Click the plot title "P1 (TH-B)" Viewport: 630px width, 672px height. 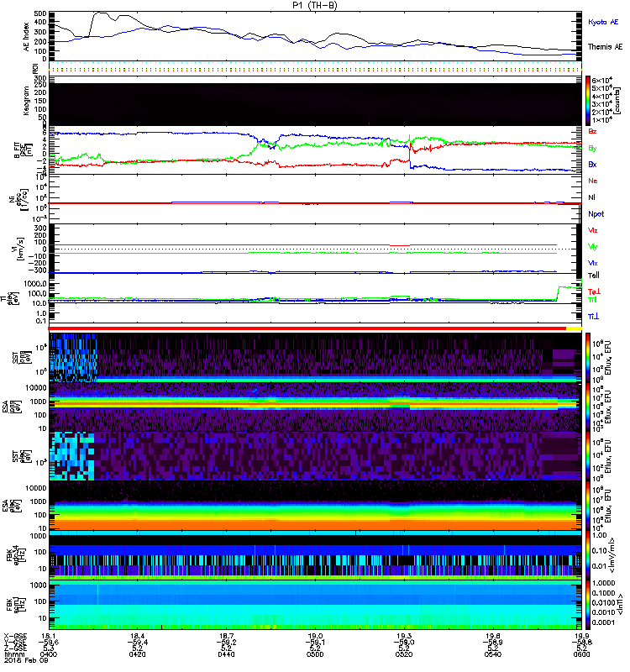coord(314,5)
